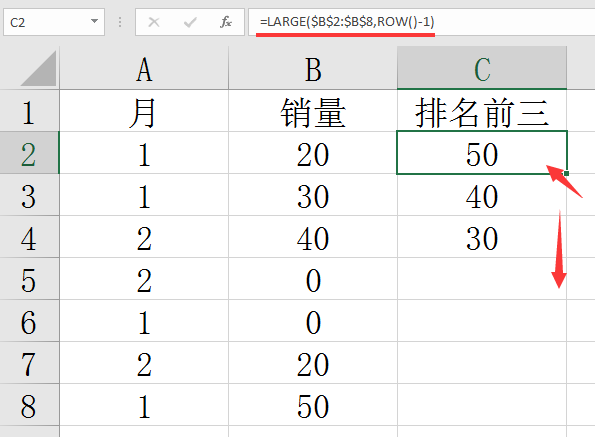595x437 pixels.
Task: Click the Name Box showing C2
Action: point(54,22)
